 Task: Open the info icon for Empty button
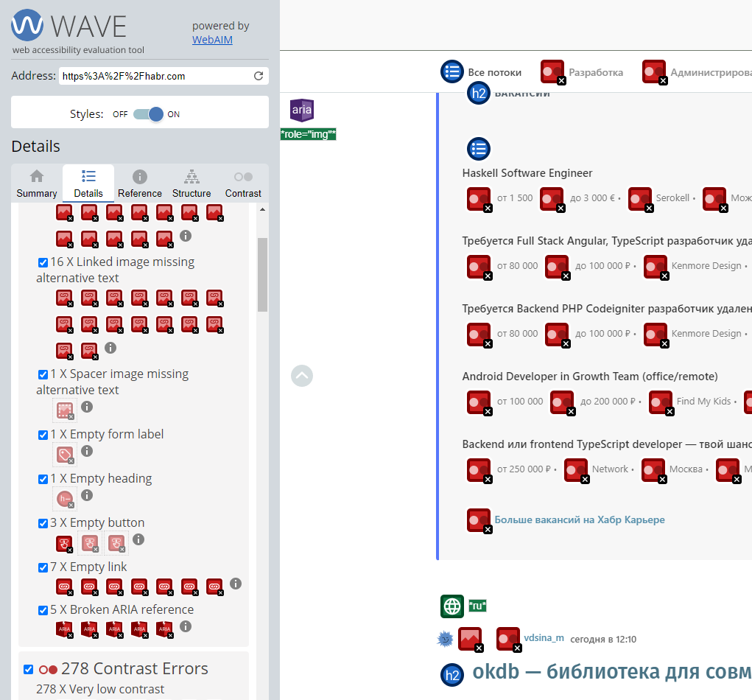coord(138,539)
